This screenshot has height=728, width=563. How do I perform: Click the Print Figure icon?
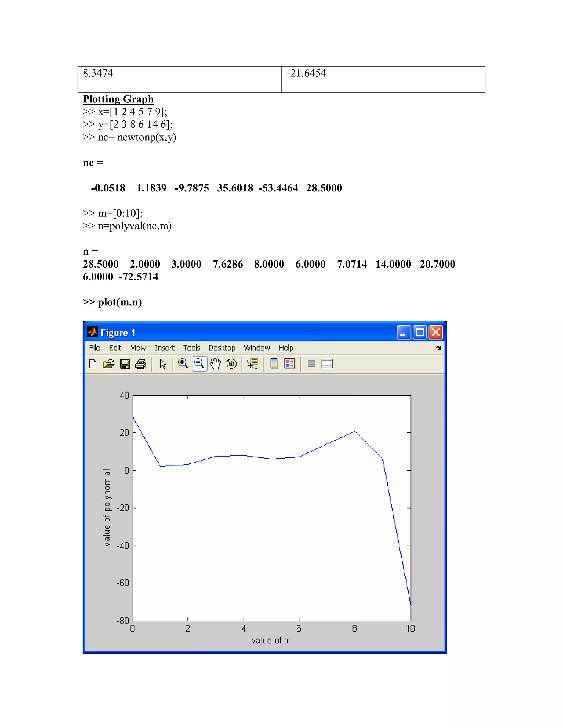point(141,364)
